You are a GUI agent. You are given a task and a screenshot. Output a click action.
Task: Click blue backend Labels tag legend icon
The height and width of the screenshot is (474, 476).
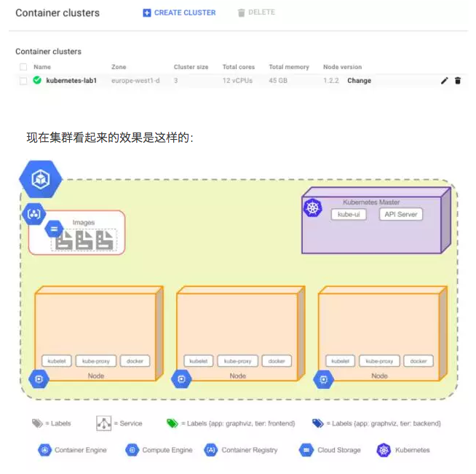(318, 423)
